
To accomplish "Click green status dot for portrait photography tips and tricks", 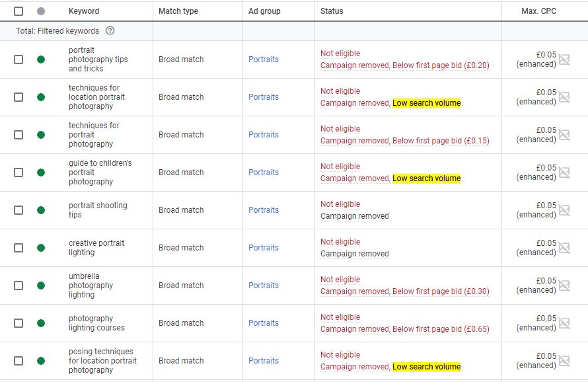I will (x=41, y=59).
